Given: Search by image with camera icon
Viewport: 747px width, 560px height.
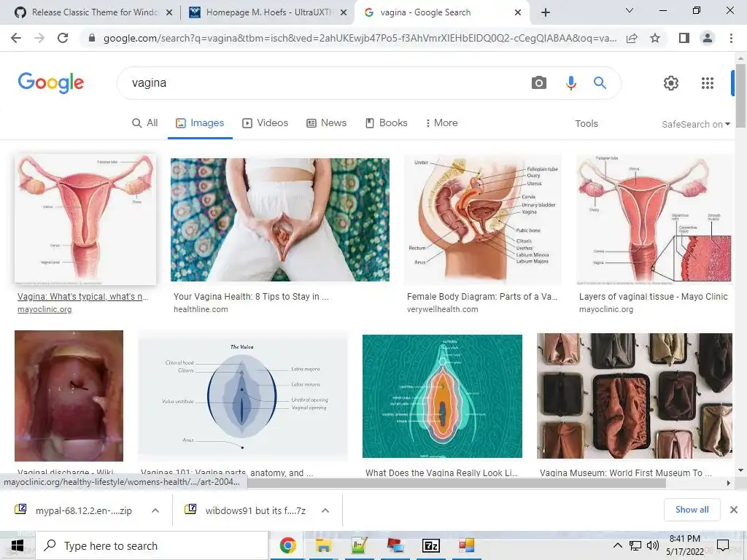Looking at the screenshot, I should pos(539,83).
